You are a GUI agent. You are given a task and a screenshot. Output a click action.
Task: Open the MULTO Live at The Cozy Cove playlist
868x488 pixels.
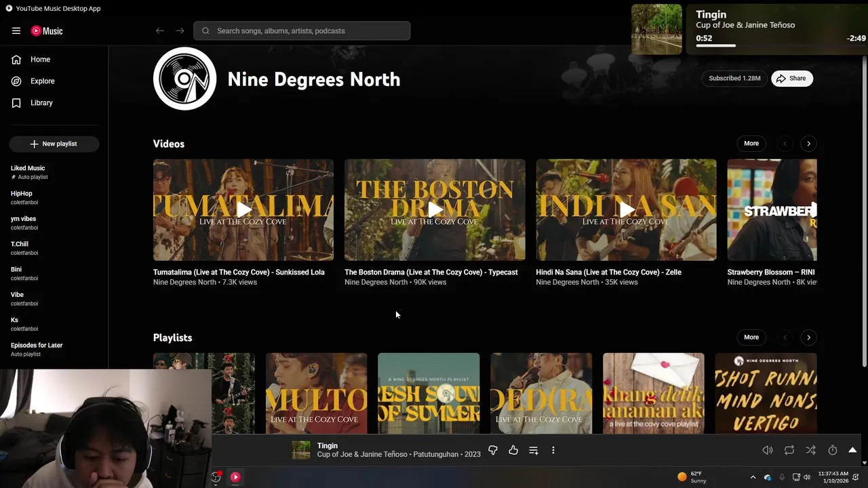(317, 393)
